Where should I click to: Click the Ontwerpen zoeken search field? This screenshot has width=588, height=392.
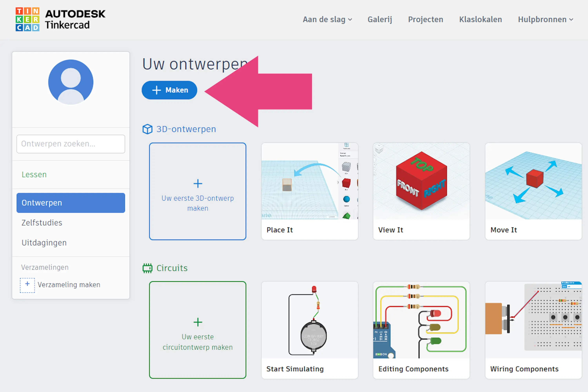click(x=71, y=144)
